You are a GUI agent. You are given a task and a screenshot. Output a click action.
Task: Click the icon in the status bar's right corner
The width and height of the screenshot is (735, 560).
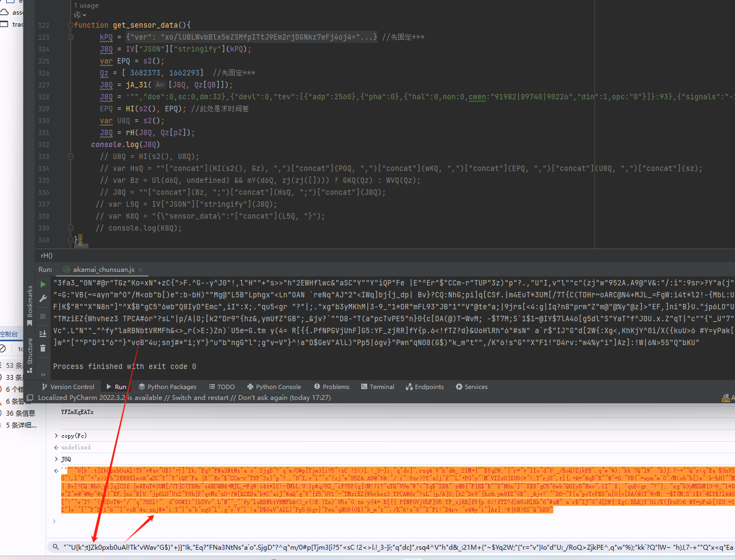click(726, 398)
